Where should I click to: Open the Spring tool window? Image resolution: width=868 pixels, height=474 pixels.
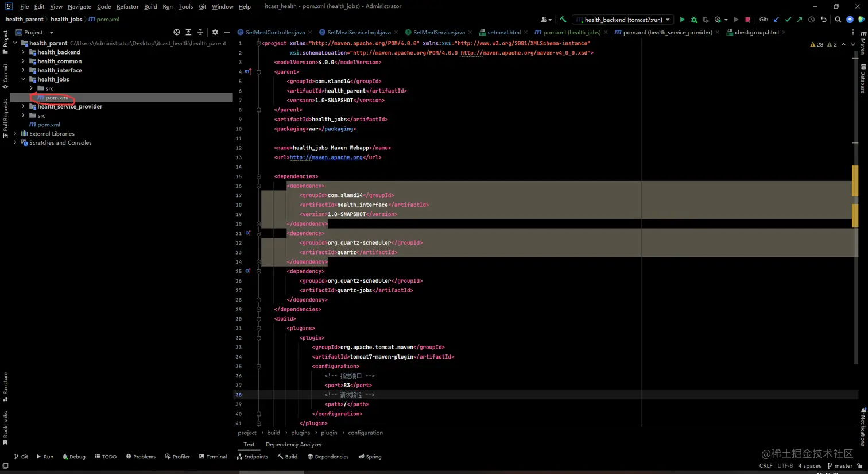(x=370, y=457)
